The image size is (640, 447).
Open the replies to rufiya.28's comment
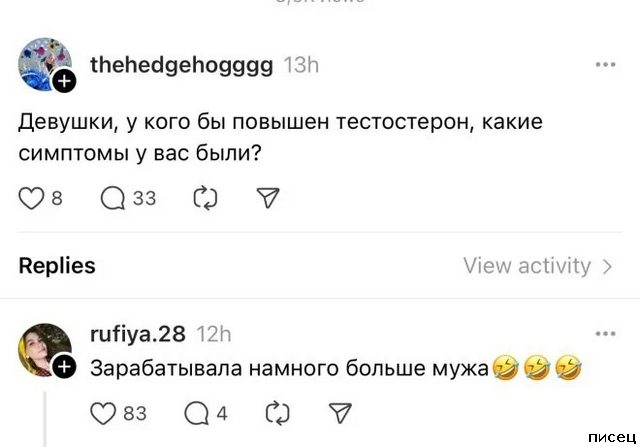(x=199, y=412)
